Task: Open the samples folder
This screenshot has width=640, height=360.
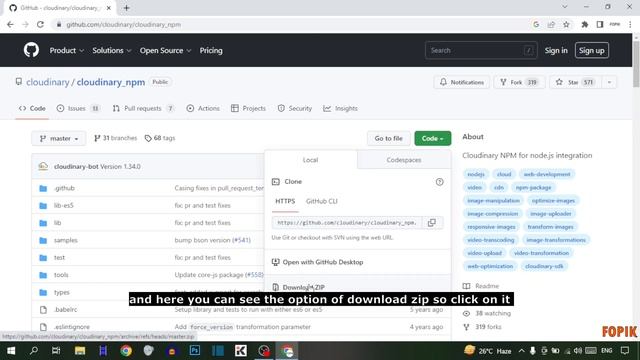Action: 66,240
